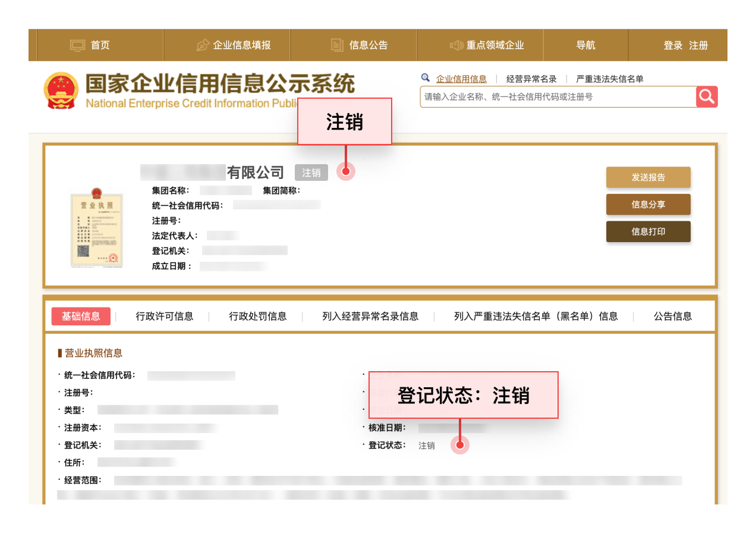Click the red hotspot marker near 登记状态
This screenshot has height=533, width=756.
coord(459,445)
